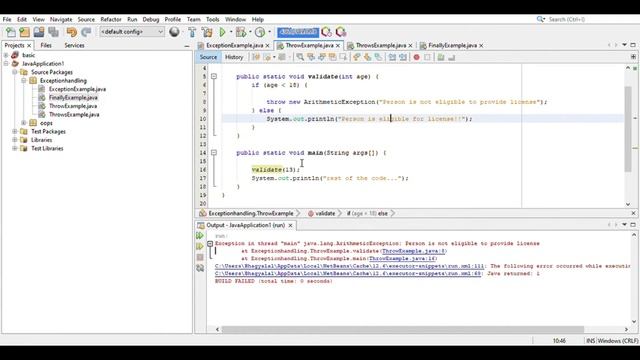This screenshot has height=360, width=640.
Task: Click the Clean and Build Project icon
Action: [207, 32]
